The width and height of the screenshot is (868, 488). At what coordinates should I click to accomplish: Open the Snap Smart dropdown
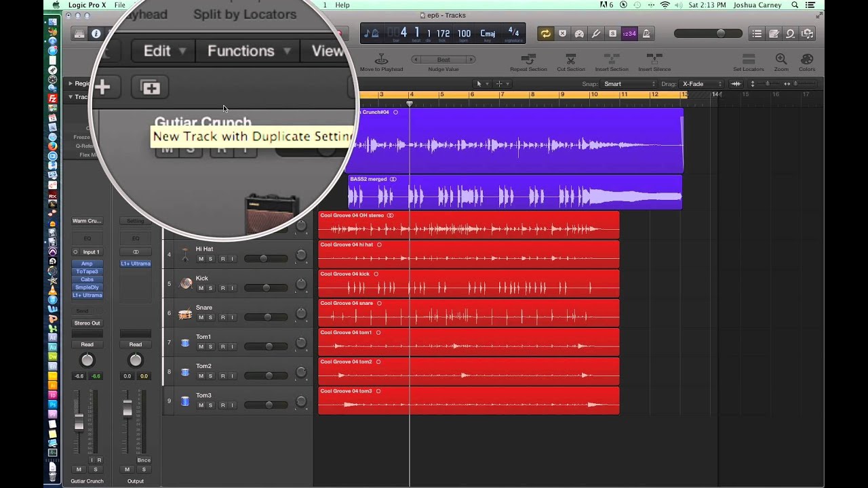click(629, 84)
